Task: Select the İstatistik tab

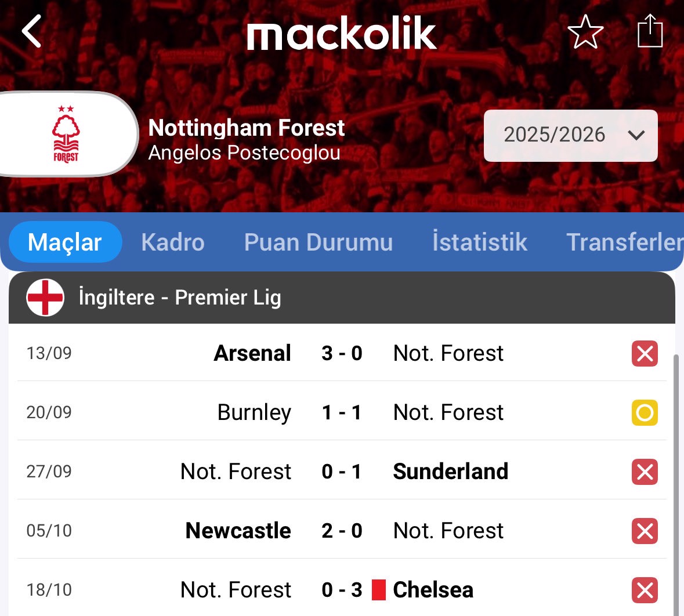Action: [x=480, y=242]
